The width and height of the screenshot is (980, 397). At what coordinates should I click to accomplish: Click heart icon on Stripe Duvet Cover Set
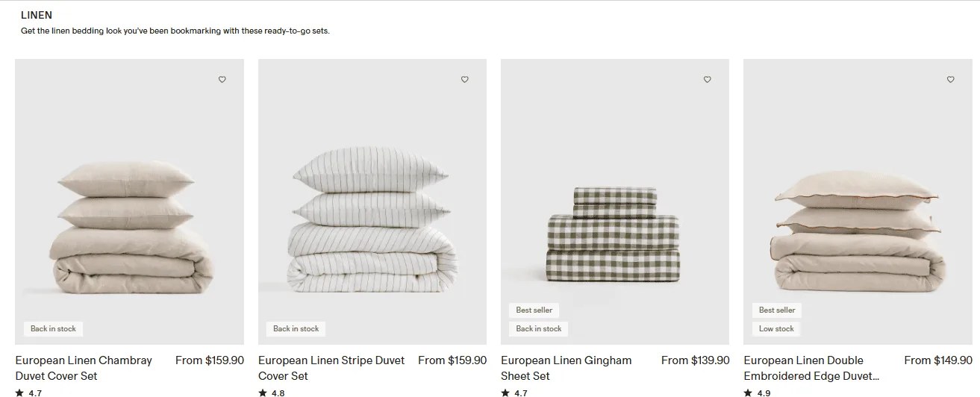tap(464, 80)
